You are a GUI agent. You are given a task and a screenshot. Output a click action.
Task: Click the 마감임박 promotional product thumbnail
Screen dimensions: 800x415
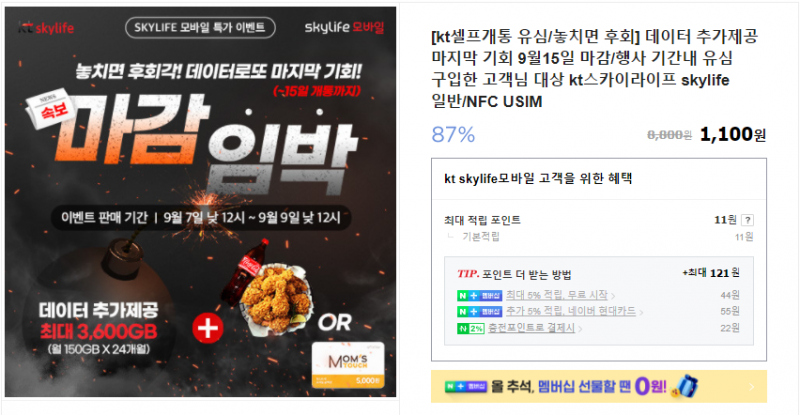click(201, 202)
